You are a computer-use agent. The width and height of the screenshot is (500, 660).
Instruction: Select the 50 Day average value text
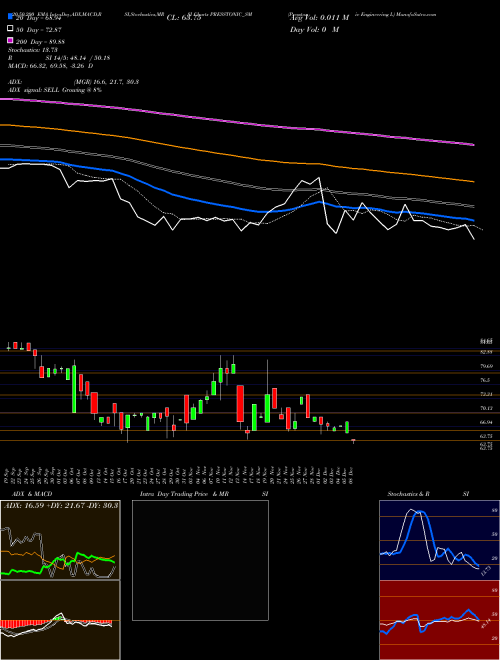coord(39,30)
